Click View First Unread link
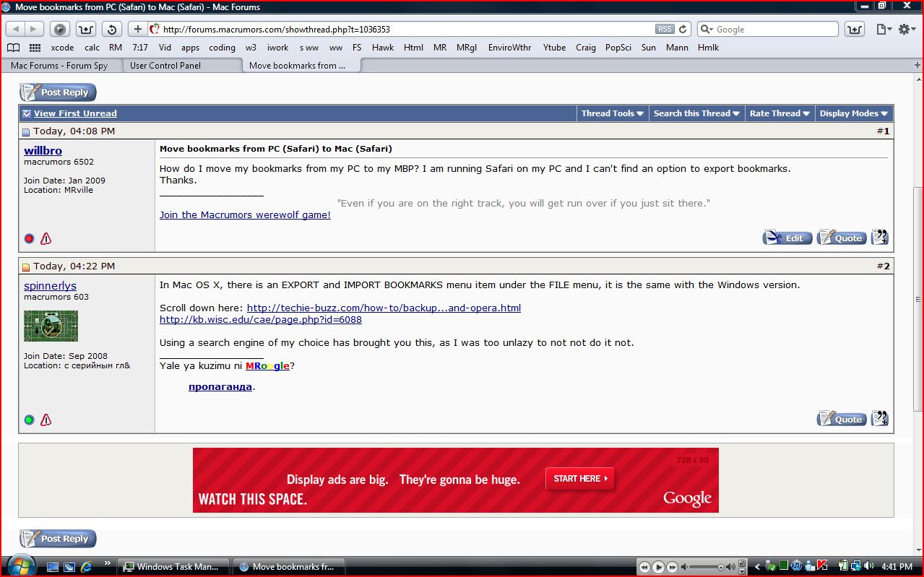Image resolution: width=924 pixels, height=577 pixels. (75, 113)
